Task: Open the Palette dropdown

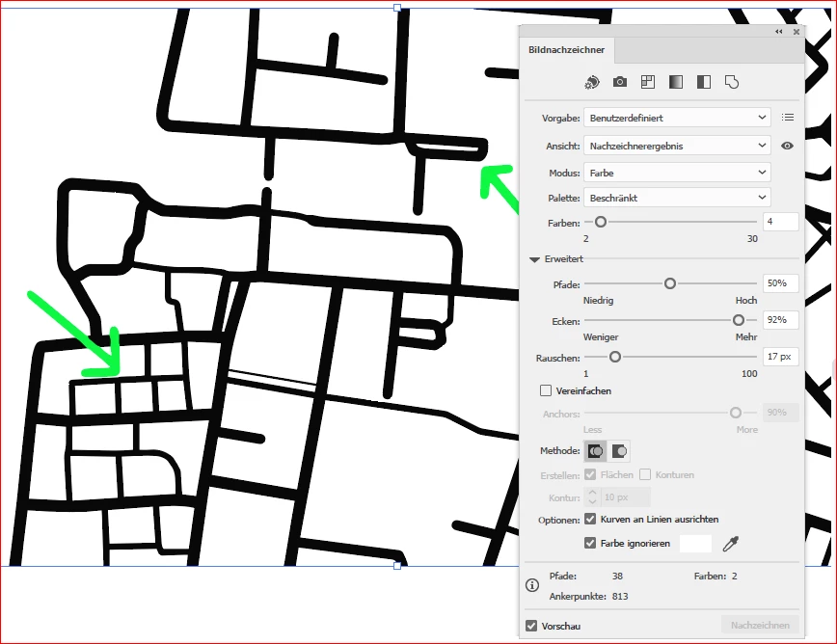Action: point(677,198)
